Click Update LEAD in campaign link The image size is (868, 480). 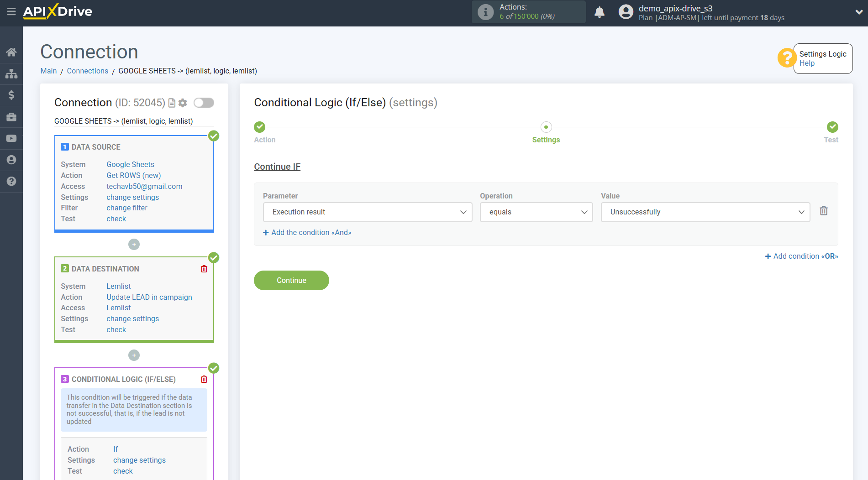tap(149, 297)
